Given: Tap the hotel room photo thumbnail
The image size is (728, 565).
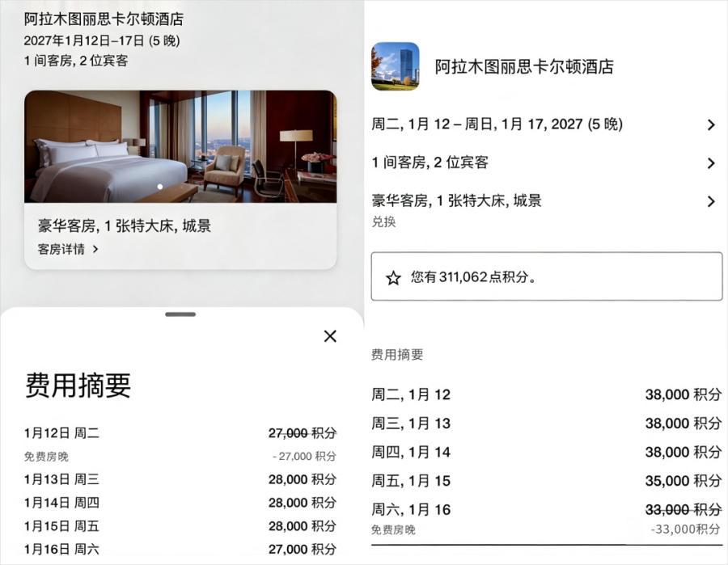Looking at the screenshot, I should click(180, 146).
